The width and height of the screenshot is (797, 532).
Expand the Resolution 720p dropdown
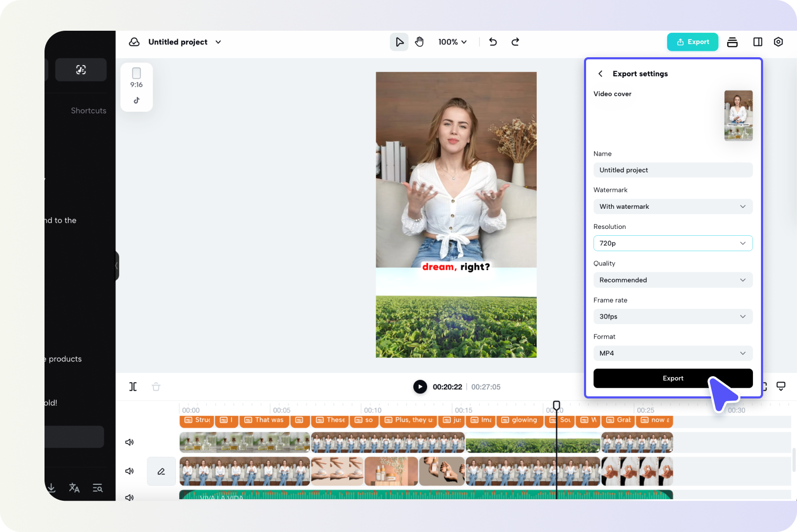point(673,243)
